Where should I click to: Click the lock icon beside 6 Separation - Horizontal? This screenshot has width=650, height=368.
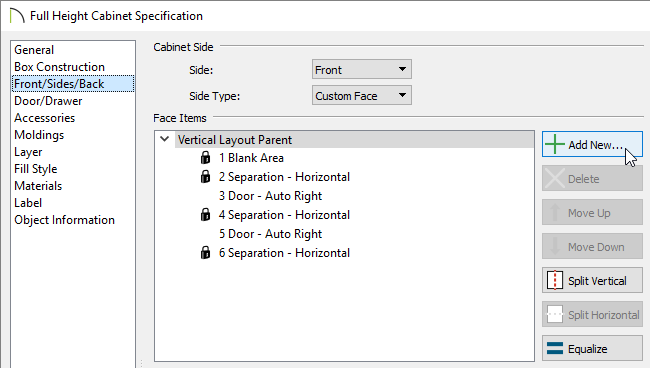pyautogui.click(x=205, y=253)
